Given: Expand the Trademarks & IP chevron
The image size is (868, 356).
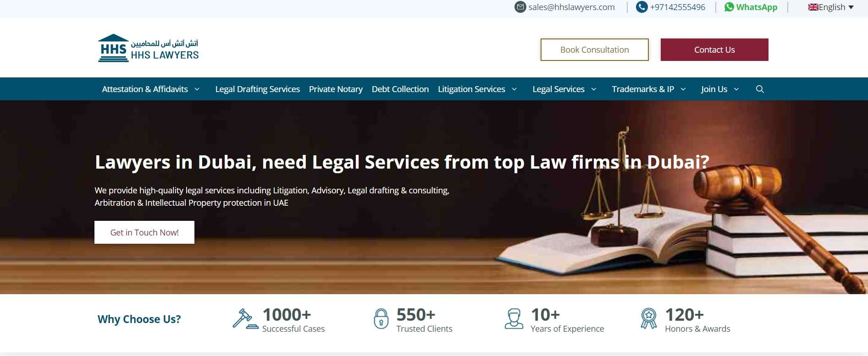Looking at the screenshot, I should [x=683, y=89].
